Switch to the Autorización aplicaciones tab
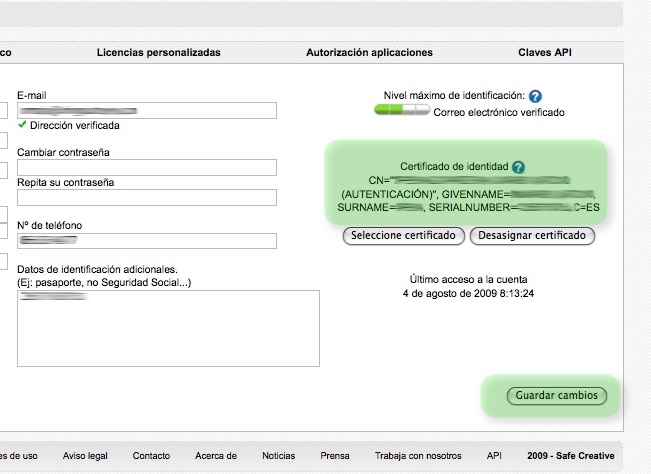Screen dimensions: 651x474 [369, 52]
